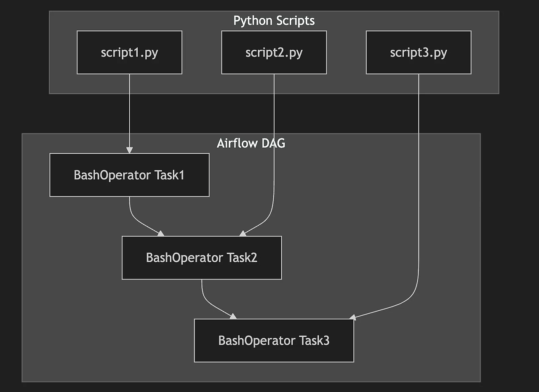Image resolution: width=539 pixels, height=392 pixels.
Task: Click the BashOperator Task1 node
Action: point(129,175)
